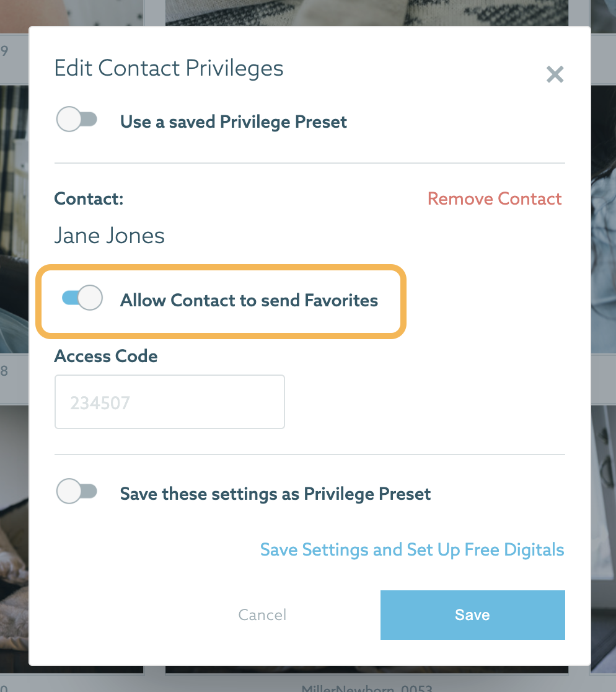Click the Remove Contact link

pos(495,198)
